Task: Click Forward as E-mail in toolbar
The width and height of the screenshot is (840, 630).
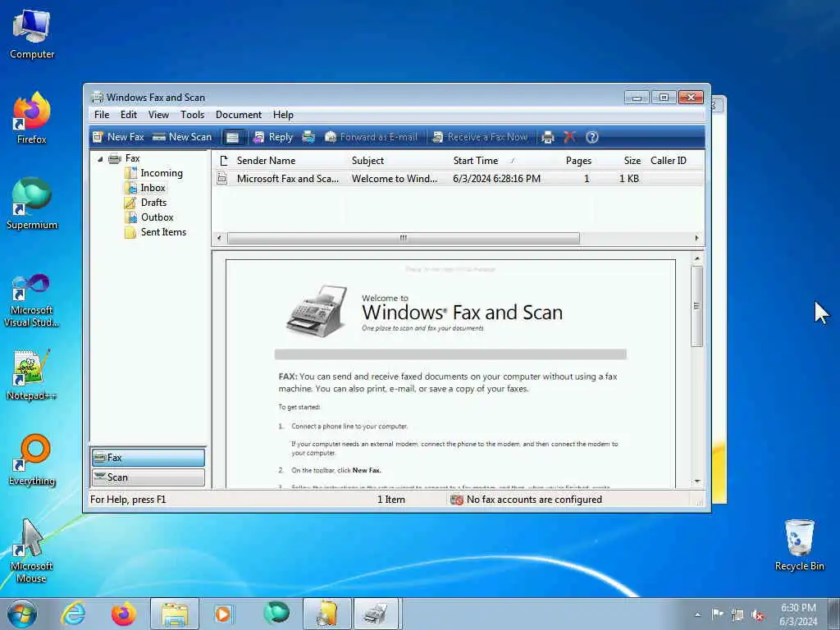Action: point(372,137)
